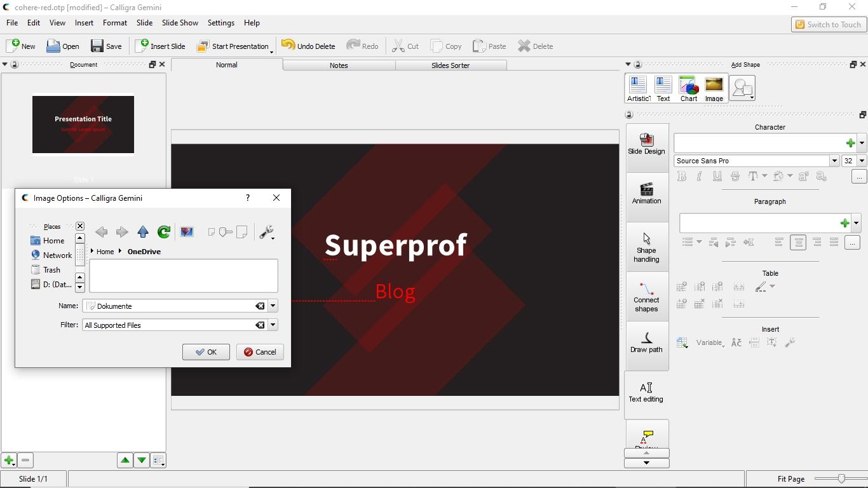
Task: Click Switch to Touch button
Action: (x=829, y=25)
